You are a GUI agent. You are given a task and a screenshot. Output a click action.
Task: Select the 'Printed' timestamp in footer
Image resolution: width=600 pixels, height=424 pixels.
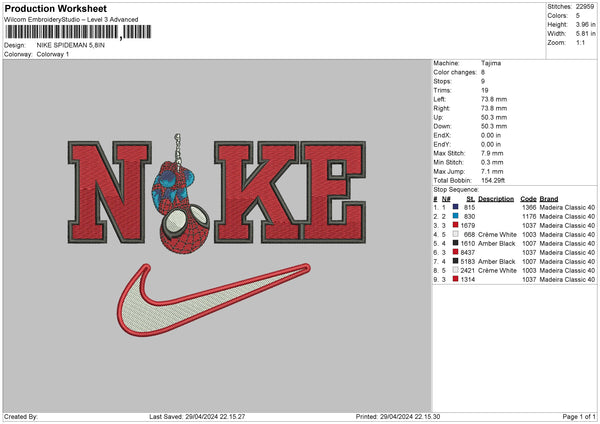coord(398,416)
